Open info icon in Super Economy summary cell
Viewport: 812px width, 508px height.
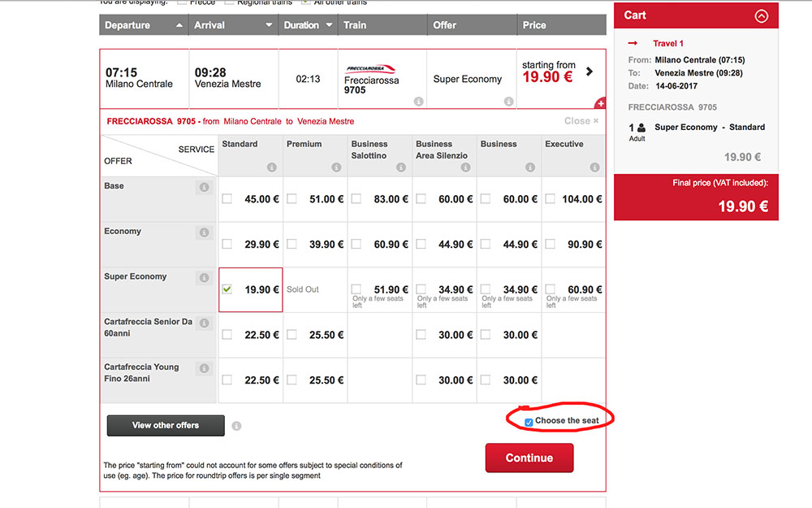(508, 102)
